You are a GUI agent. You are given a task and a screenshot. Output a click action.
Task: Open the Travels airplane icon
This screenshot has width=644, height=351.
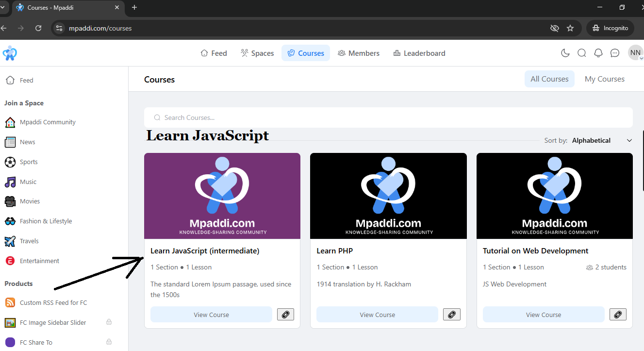(x=10, y=241)
